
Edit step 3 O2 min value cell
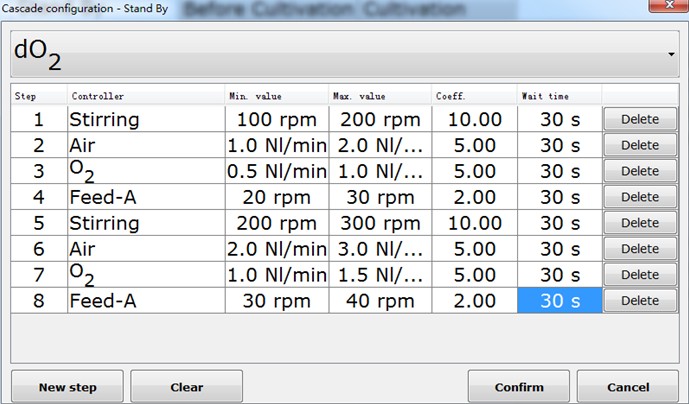[x=277, y=171]
